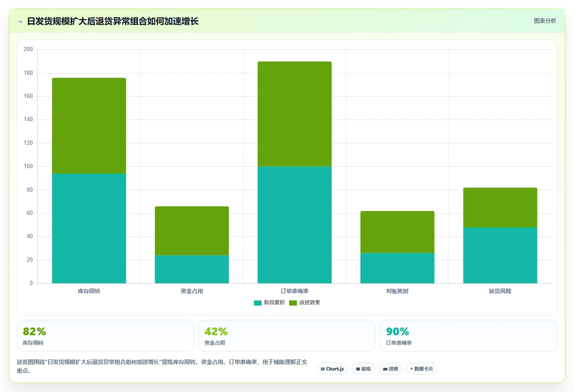Click the 资金占用 x-axis label
The height and width of the screenshot is (392, 574).
(x=192, y=291)
